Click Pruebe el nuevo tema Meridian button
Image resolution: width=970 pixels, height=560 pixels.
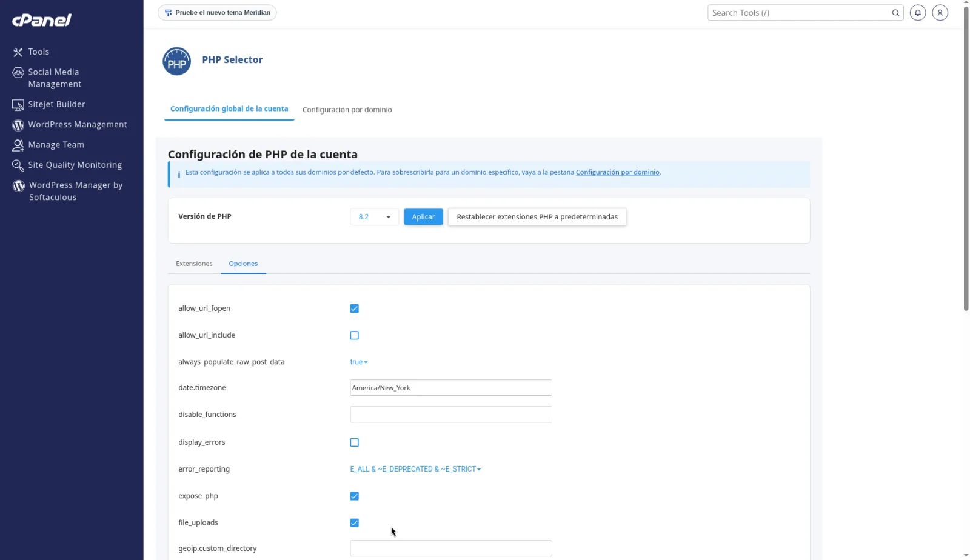(x=217, y=13)
